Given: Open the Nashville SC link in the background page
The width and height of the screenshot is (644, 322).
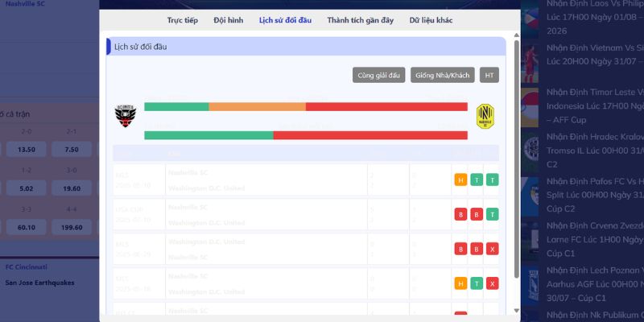Looking at the screenshot, I should (x=25, y=4).
